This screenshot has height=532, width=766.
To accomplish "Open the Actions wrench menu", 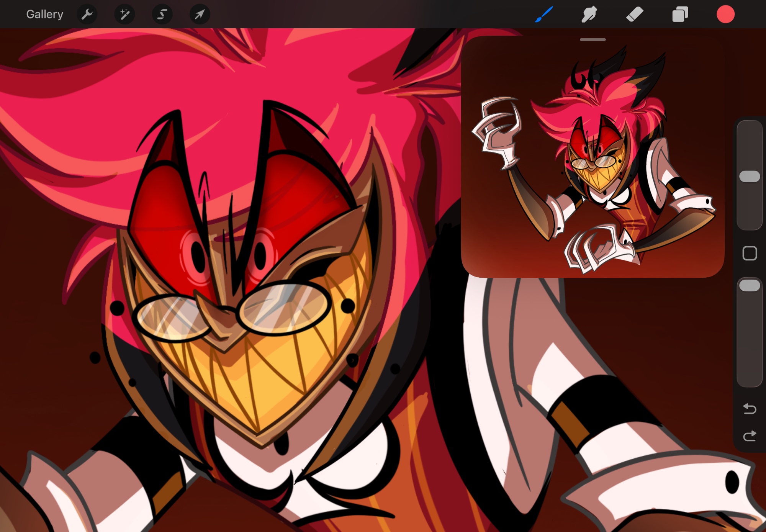I will click(x=87, y=15).
